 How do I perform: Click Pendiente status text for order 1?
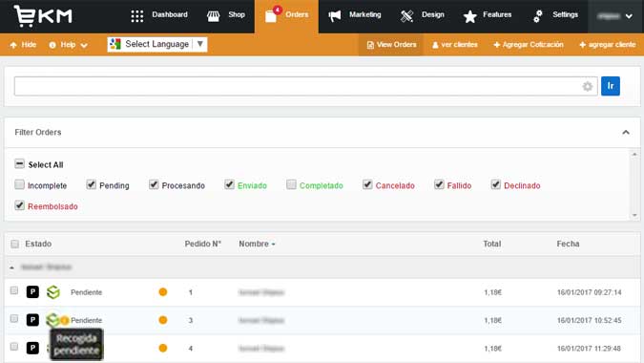pos(86,292)
